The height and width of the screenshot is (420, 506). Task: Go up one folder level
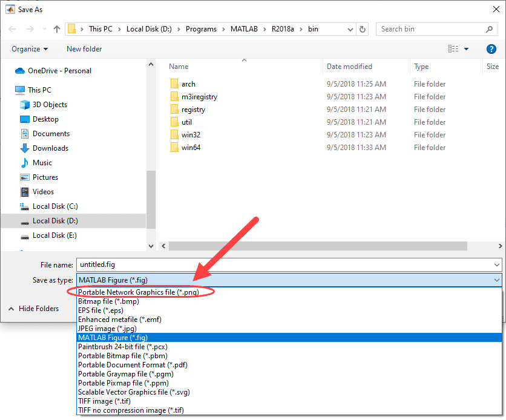57,29
